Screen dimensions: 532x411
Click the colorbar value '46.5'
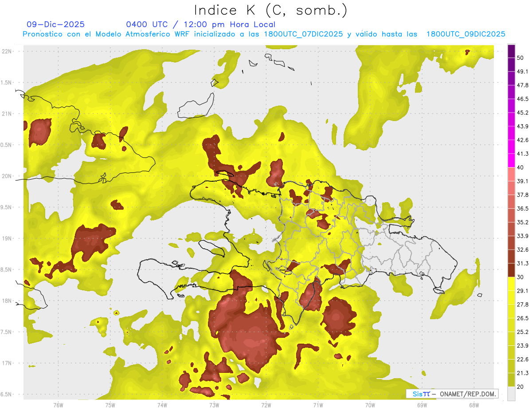click(x=523, y=99)
